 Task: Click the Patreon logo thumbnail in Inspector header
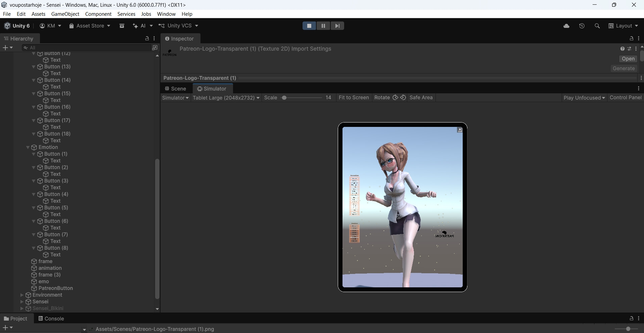170,53
